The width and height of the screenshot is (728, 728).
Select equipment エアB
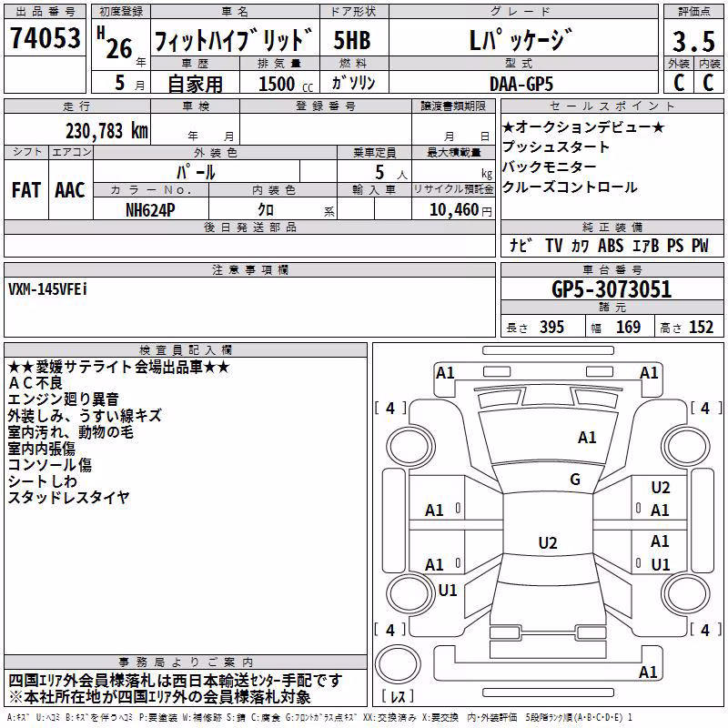646,246
